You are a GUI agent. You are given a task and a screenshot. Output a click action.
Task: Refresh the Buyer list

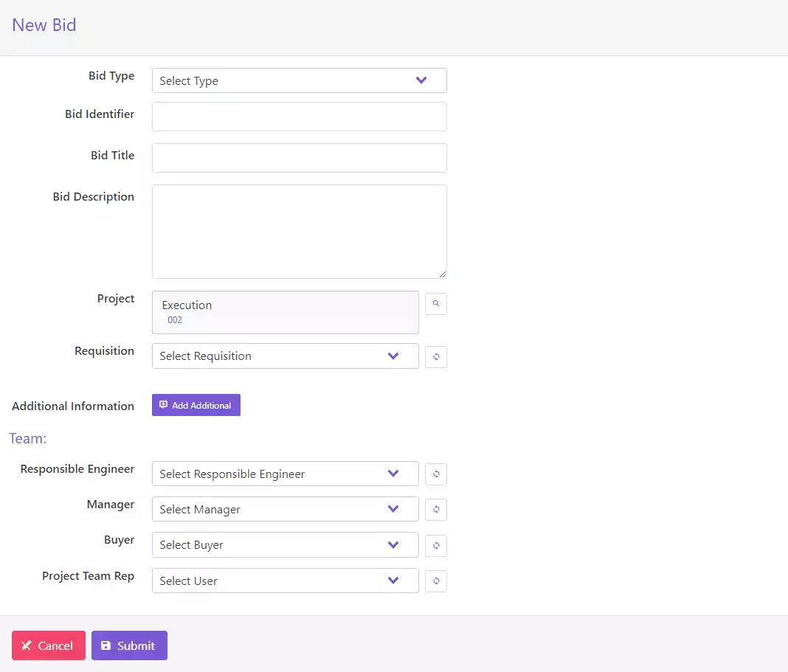436,545
